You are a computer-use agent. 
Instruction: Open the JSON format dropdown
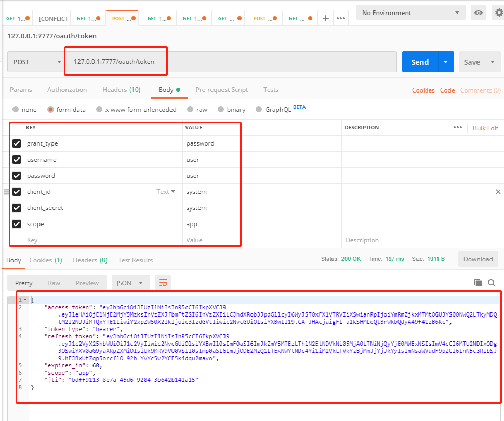pos(130,283)
